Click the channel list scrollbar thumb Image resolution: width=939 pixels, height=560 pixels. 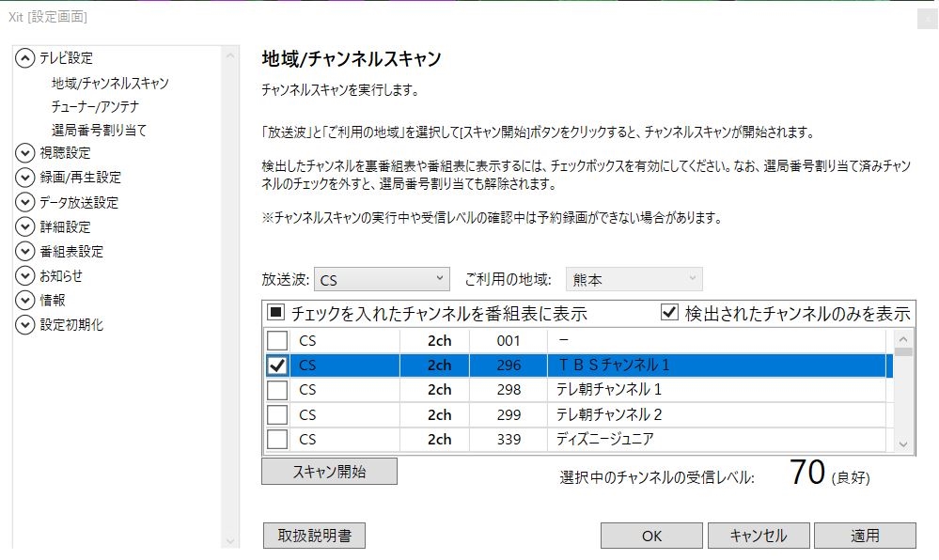903,352
